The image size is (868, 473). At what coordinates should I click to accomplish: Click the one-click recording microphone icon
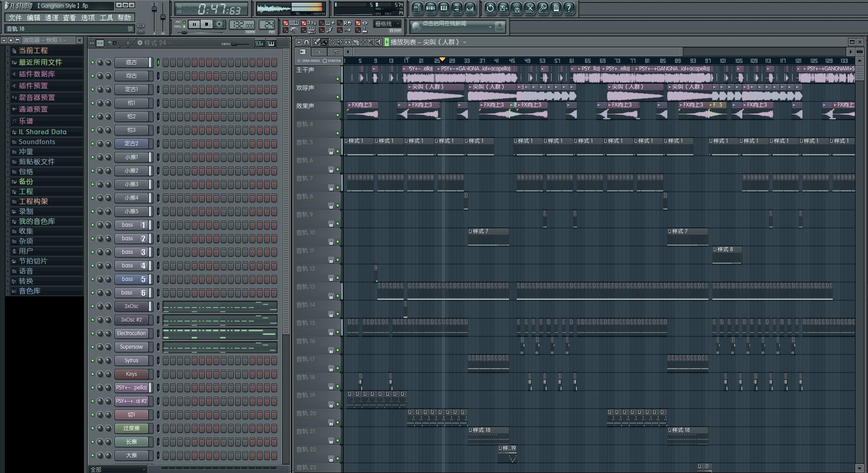tap(542, 8)
